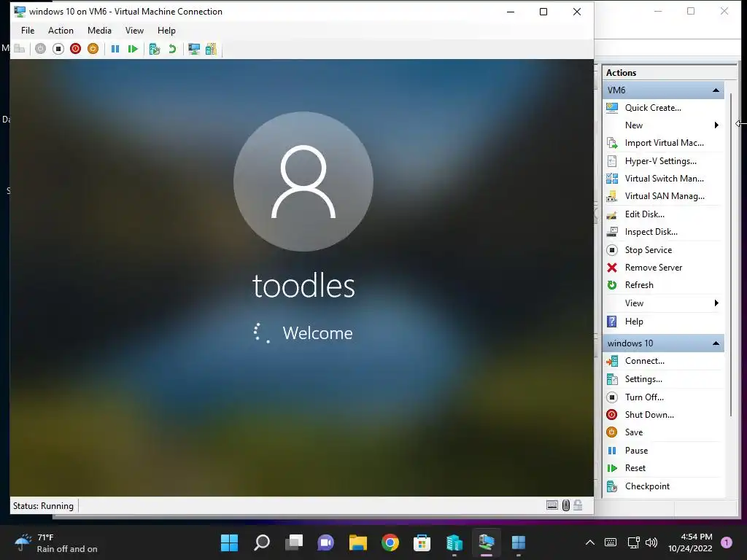Click Import Virtual Machine action
Image resolution: width=747 pixels, height=560 pixels.
664,143
